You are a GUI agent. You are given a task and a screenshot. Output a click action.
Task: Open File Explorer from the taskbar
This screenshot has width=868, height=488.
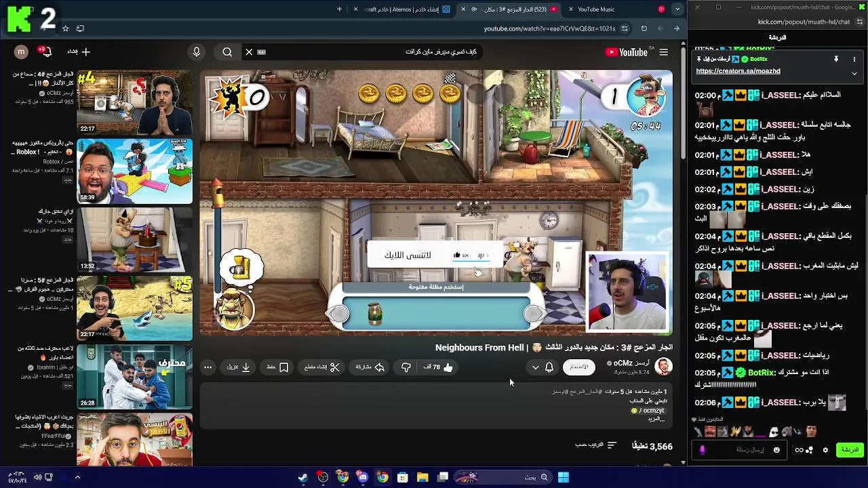click(422, 477)
